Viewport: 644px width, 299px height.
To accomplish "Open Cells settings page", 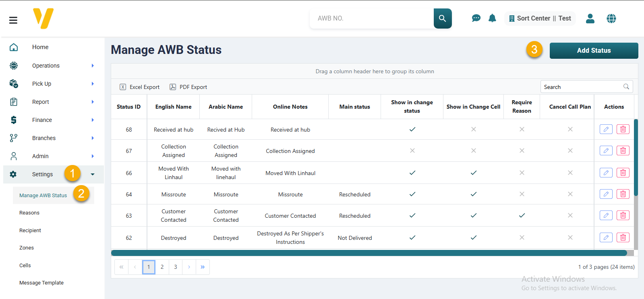I will click(25, 266).
